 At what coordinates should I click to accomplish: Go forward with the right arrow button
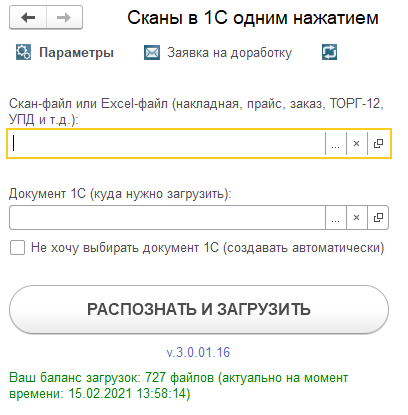coord(64,17)
